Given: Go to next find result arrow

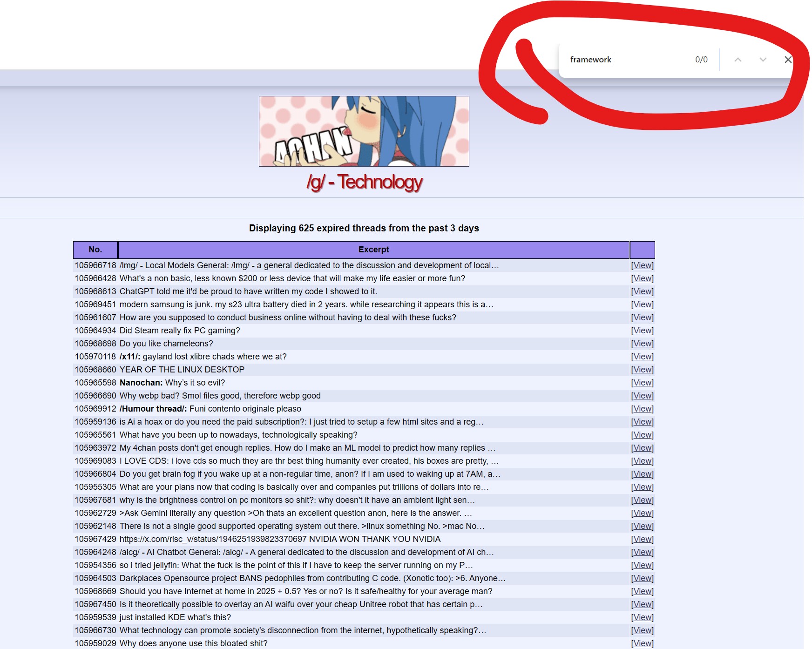Looking at the screenshot, I should [763, 60].
